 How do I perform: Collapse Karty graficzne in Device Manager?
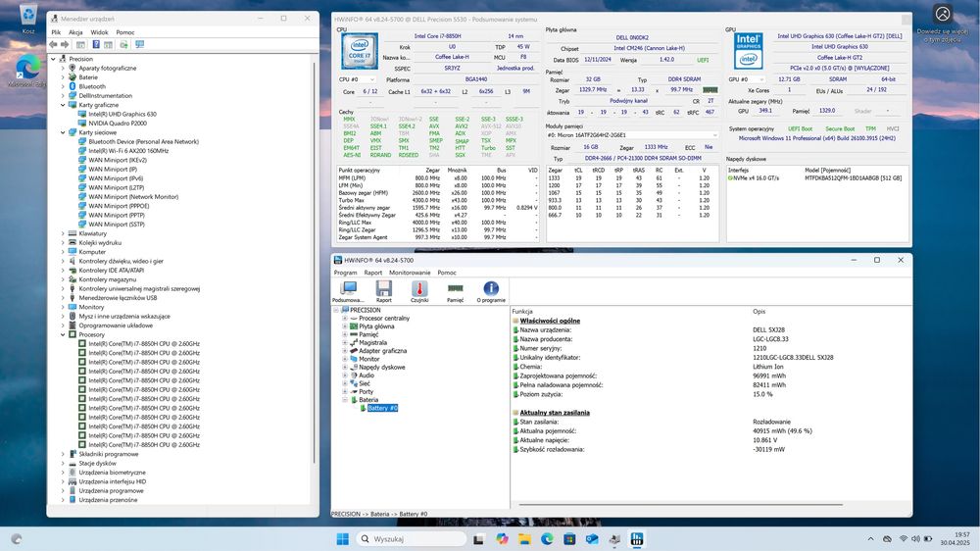click(63, 105)
